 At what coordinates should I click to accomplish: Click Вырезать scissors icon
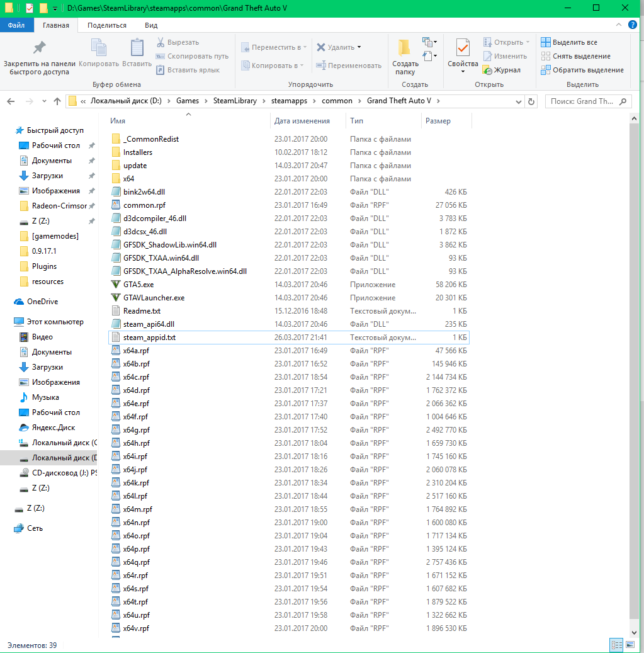tap(161, 42)
